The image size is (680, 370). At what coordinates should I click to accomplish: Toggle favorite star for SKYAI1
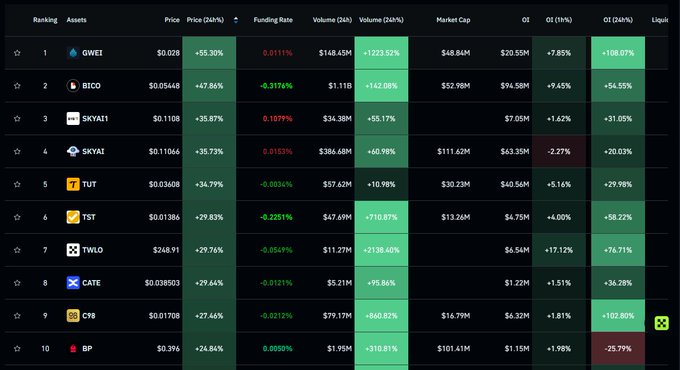[x=17, y=118]
